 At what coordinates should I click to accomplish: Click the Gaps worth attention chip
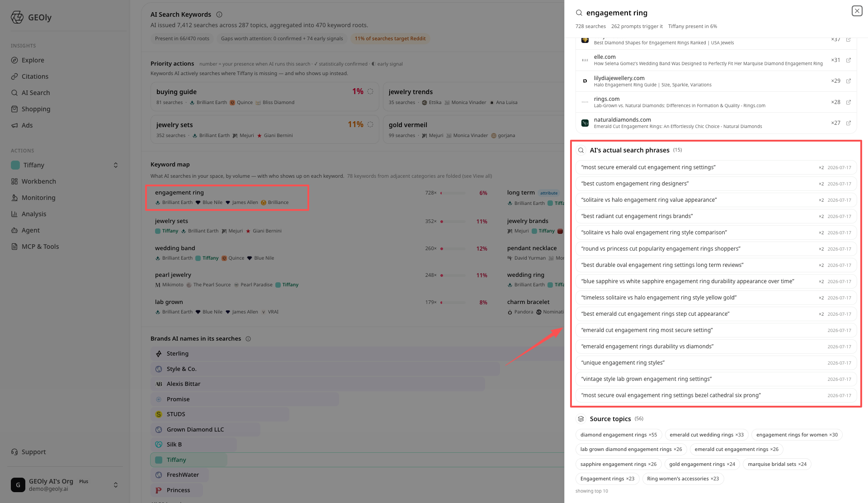[x=282, y=38]
